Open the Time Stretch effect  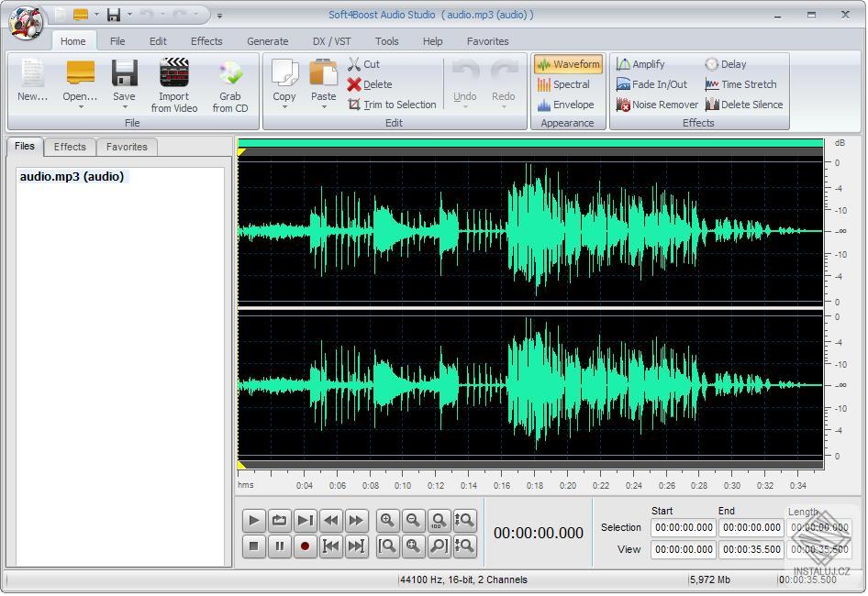[742, 84]
